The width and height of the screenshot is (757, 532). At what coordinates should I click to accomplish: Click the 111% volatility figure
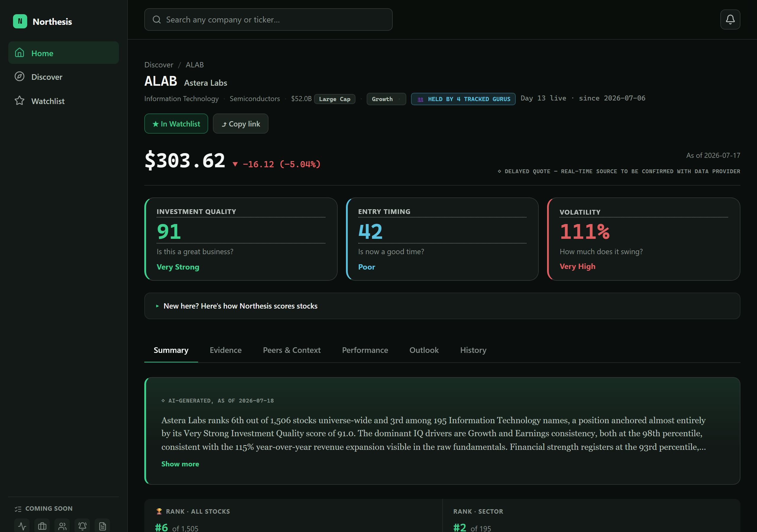[x=585, y=231]
